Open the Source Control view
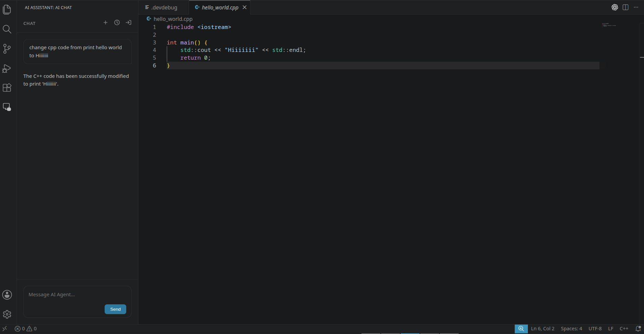 click(7, 49)
